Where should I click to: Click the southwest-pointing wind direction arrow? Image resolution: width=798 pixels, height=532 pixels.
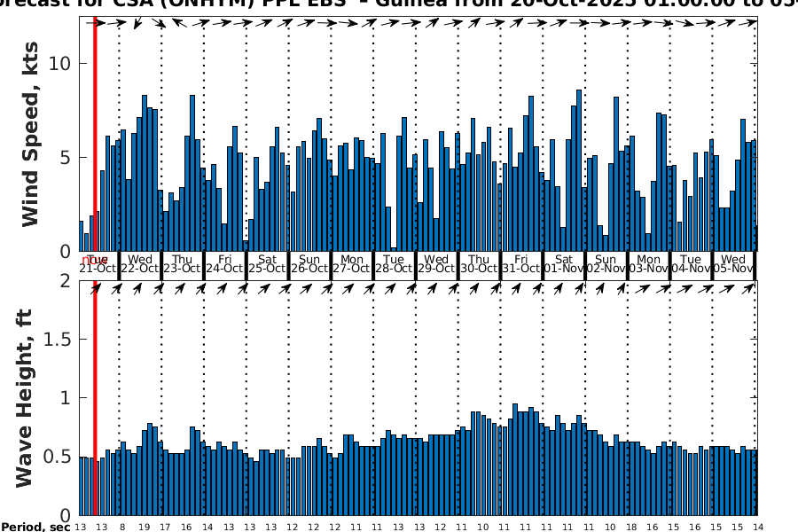pos(138,23)
